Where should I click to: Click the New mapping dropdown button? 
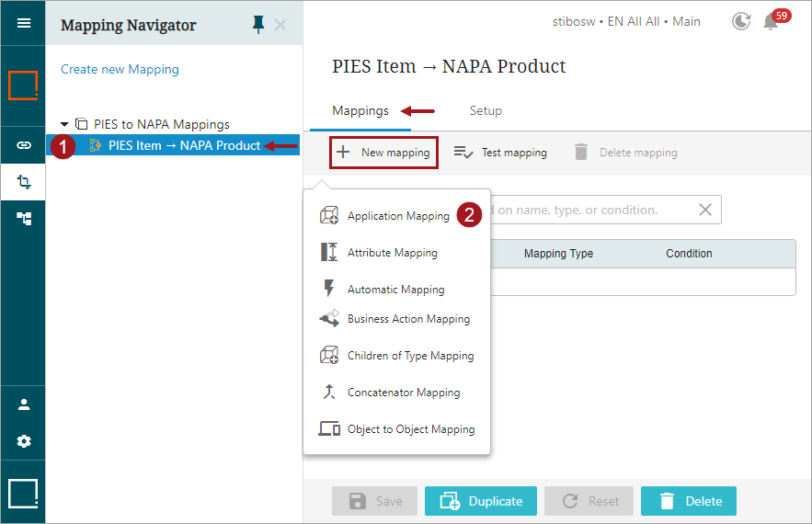(x=383, y=153)
